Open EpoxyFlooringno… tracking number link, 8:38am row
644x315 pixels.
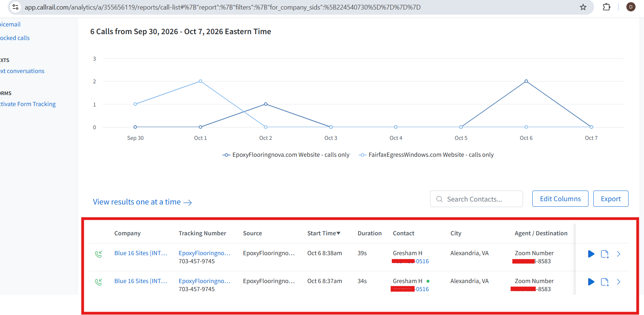[x=205, y=253]
